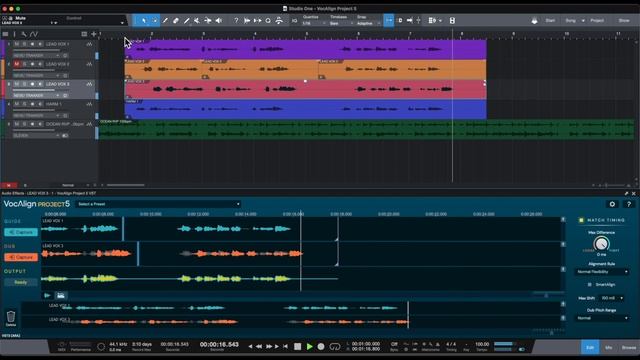Solo the HARM 1 track
Image resolution: width=640 pixels, height=360 pixels.
[x=24, y=104]
